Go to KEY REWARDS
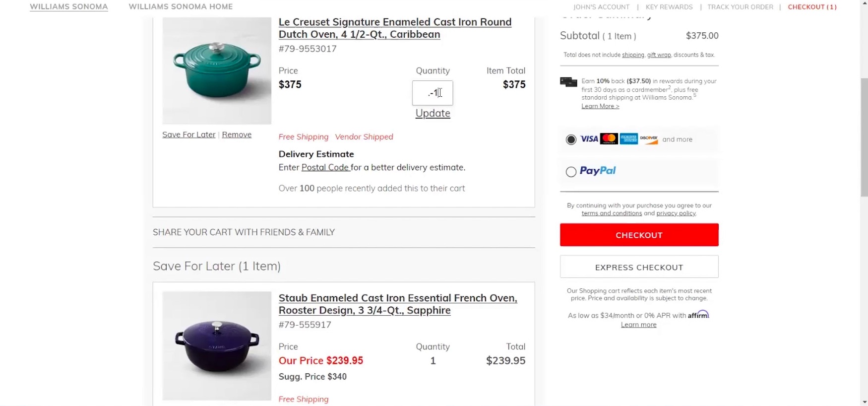 [669, 6]
